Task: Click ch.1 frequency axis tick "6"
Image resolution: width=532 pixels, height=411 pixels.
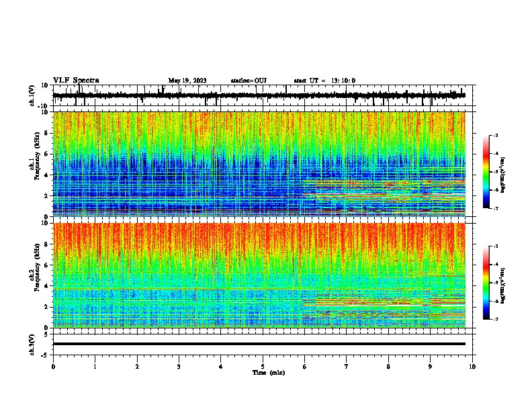Action: [x=46, y=154]
